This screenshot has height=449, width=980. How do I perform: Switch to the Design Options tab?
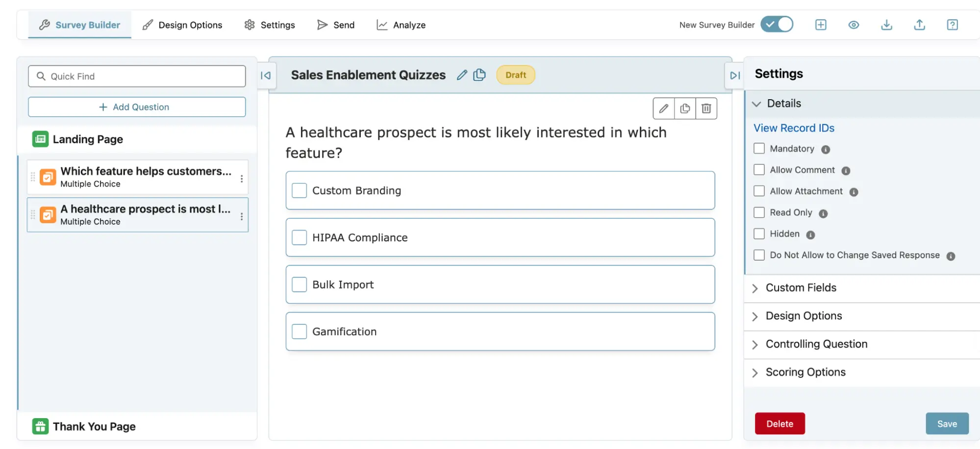tap(182, 25)
